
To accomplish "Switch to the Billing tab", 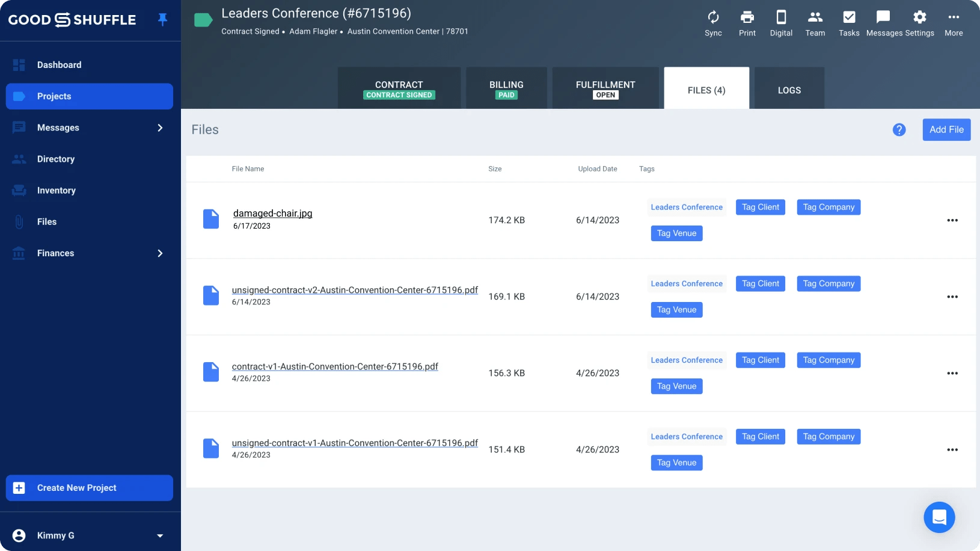I will coord(506,88).
